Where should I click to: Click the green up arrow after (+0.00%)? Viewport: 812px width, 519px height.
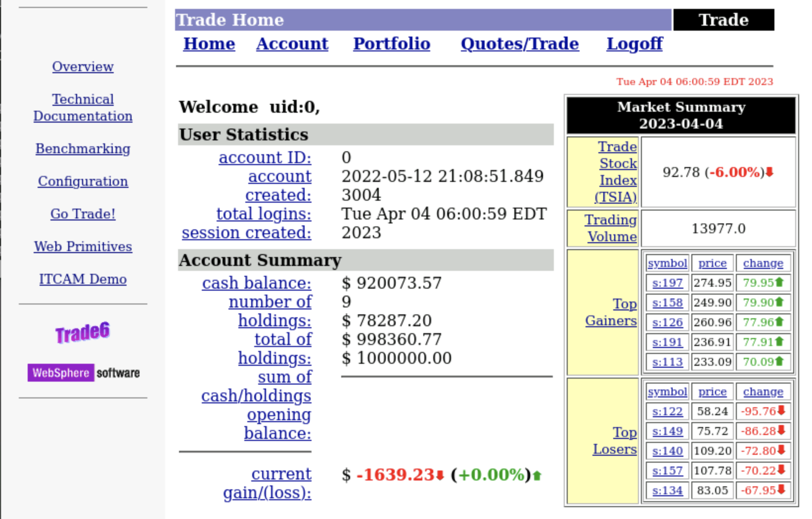pos(537,476)
